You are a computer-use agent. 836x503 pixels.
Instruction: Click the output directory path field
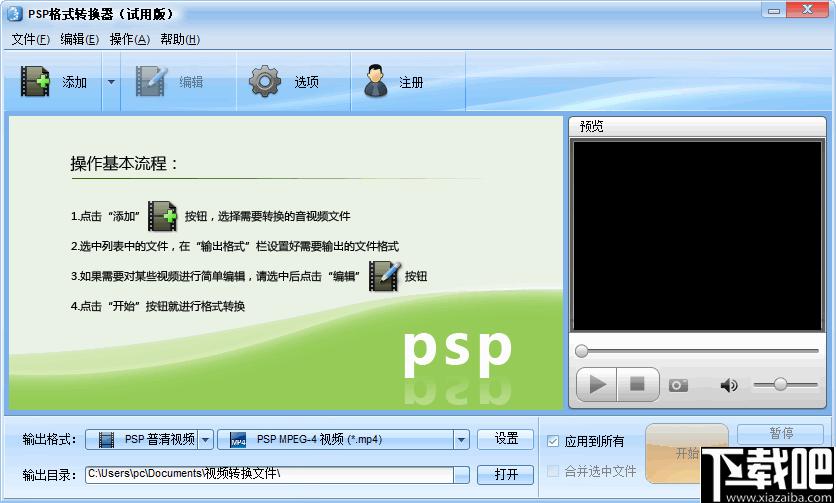pos(269,474)
